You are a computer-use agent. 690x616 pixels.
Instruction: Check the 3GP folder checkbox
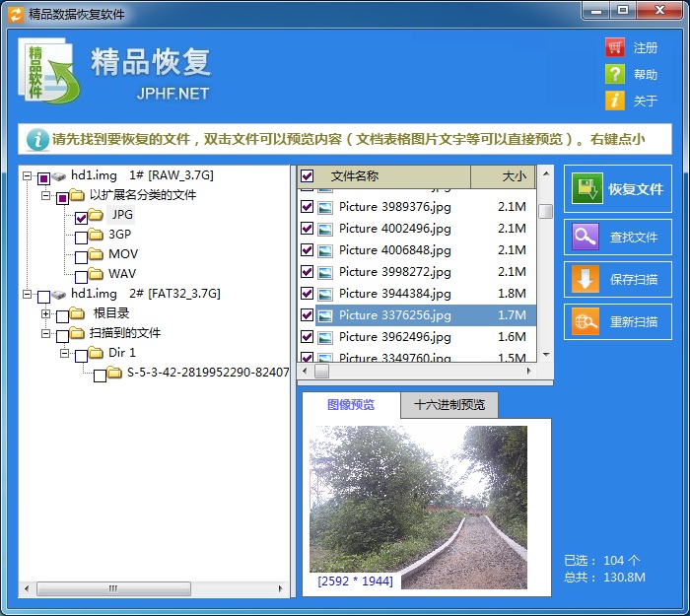[81, 238]
